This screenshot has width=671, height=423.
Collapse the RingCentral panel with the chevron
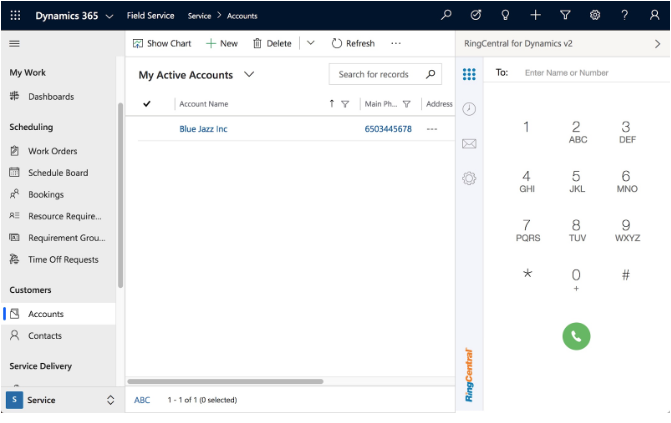[x=658, y=44]
